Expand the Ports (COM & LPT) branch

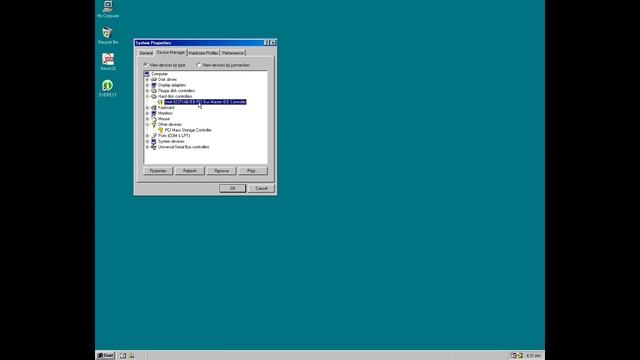[x=147, y=136]
